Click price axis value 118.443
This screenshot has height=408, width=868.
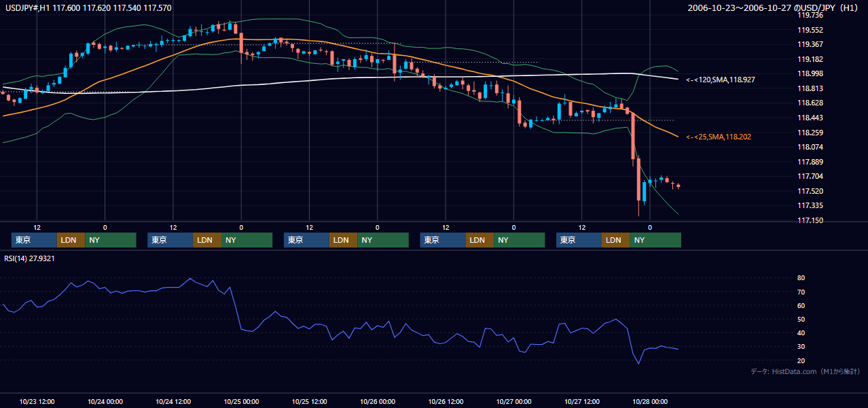[810, 118]
